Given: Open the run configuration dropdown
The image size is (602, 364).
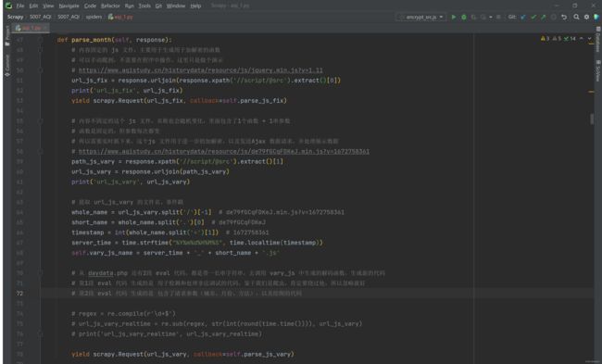Looking at the screenshot, I should (x=421, y=17).
